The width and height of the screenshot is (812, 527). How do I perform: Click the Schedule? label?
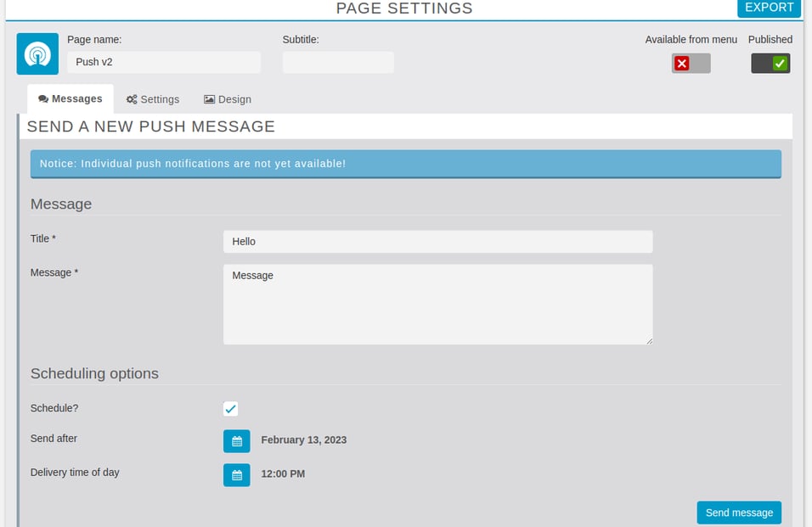(x=54, y=408)
